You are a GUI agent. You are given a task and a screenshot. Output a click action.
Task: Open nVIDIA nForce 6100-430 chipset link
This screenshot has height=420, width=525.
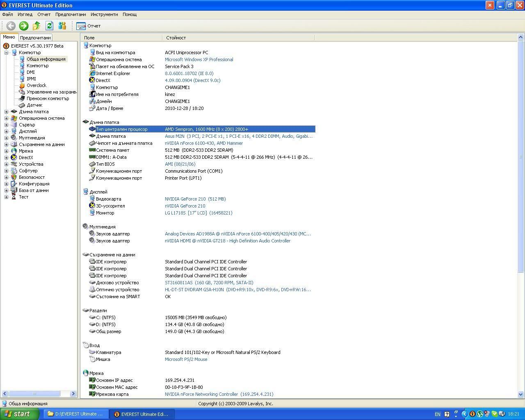click(x=204, y=143)
